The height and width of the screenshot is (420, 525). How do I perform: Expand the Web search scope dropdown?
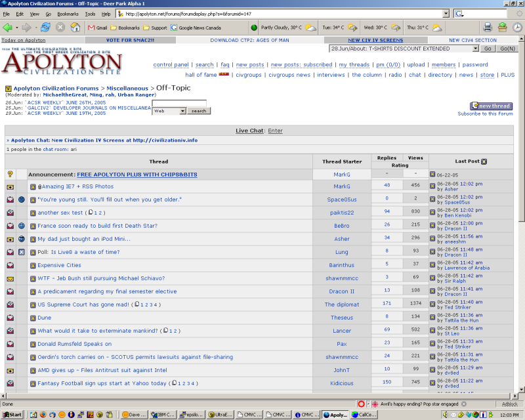(182, 112)
